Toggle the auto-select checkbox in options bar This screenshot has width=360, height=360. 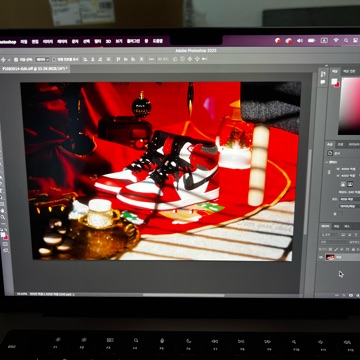[x=16, y=60]
